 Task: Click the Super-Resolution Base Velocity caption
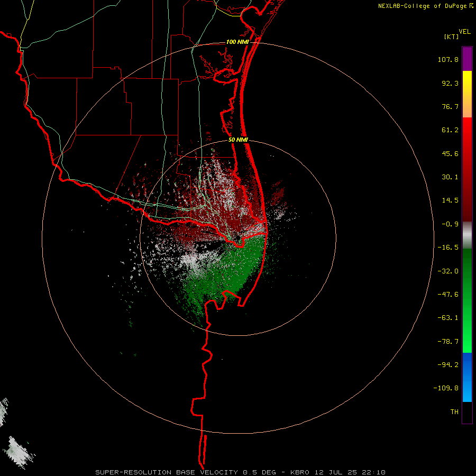(x=241, y=472)
